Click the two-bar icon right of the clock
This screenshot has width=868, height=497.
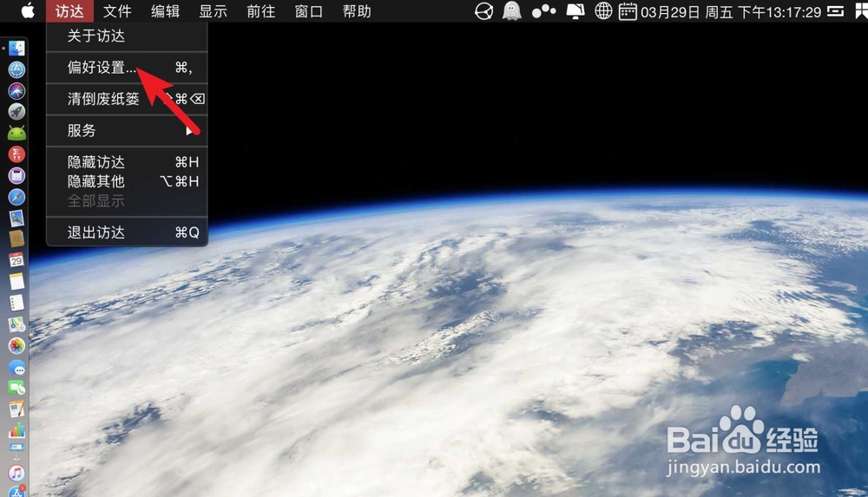(x=835, y=11)
